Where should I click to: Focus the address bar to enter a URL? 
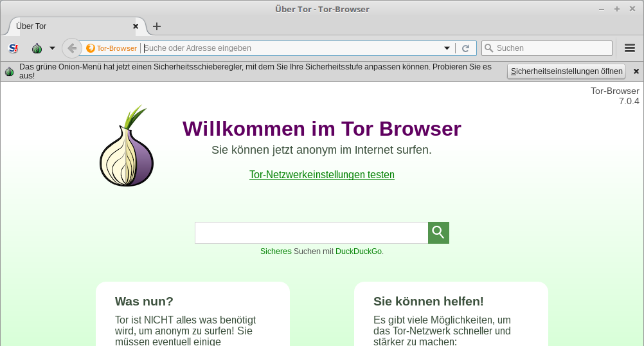[292, 48]
